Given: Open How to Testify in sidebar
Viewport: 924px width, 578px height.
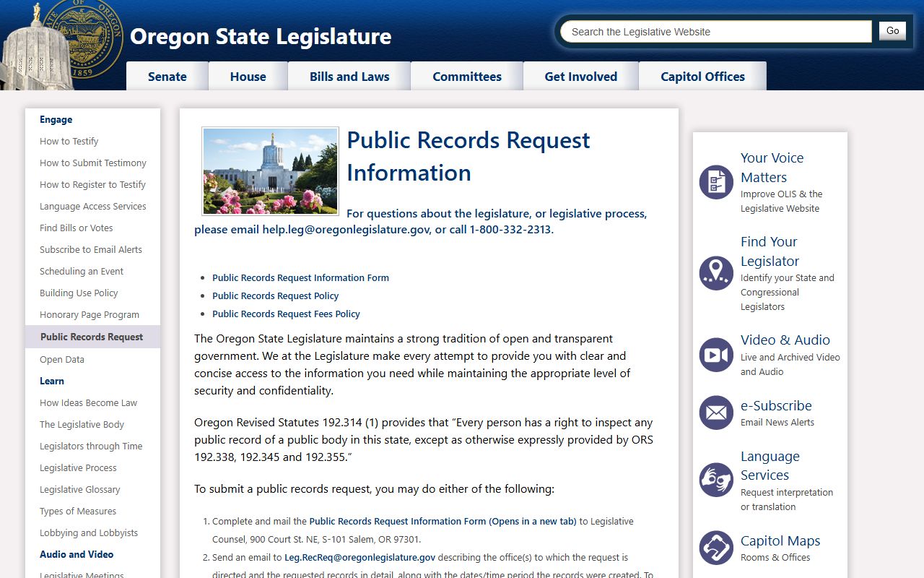Looking at the screenshot, I should click(69, 141).
